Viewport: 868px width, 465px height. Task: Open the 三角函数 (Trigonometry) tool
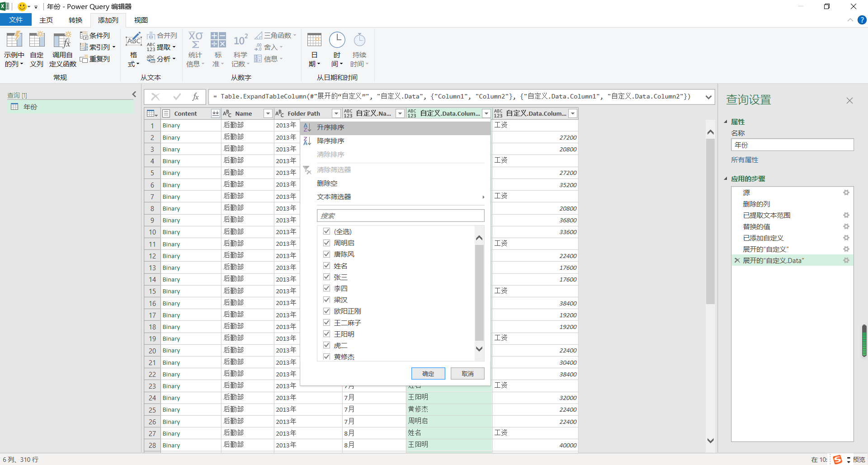(x=275, y=35)
